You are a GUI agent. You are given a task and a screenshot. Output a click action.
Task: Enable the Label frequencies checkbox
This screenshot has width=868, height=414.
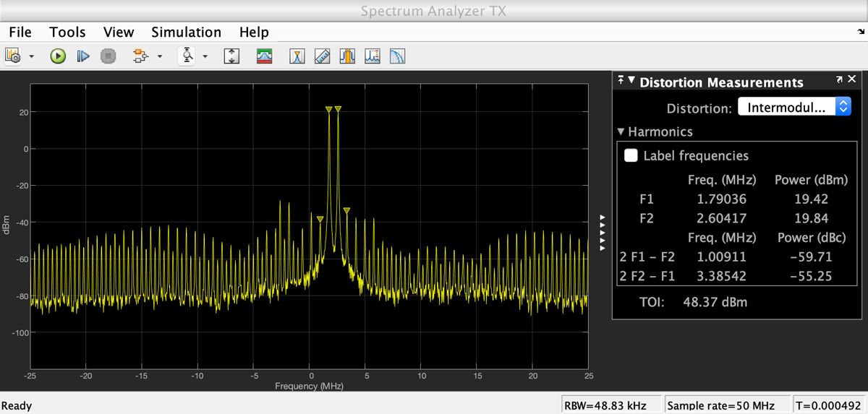pos(631,155)
